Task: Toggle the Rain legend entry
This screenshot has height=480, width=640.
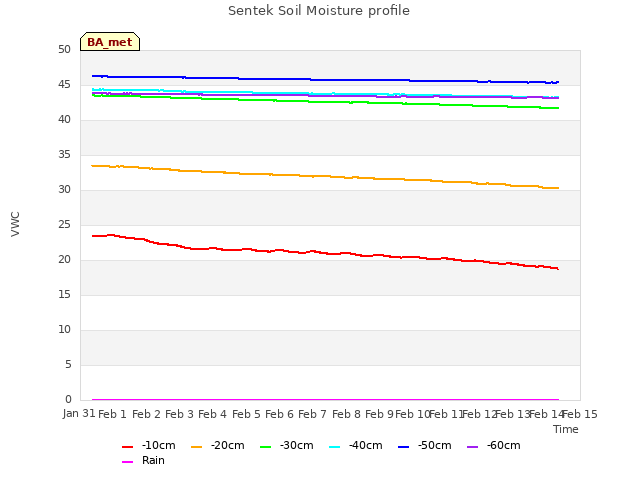Action: (143, 460)
